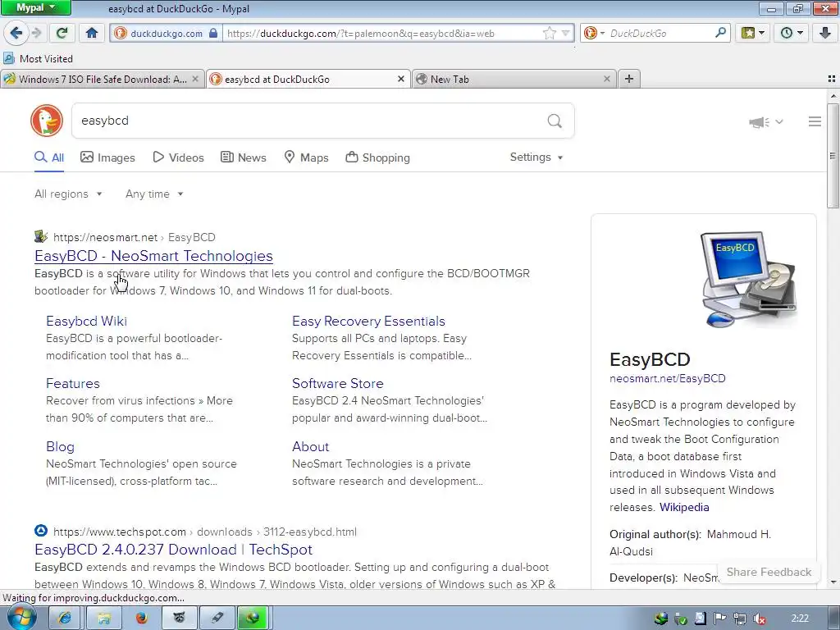The width and height of the screenshot is (840, 630).
Task: Click the DuckDuckGo duck logo
Action: (x=47, y=121)
